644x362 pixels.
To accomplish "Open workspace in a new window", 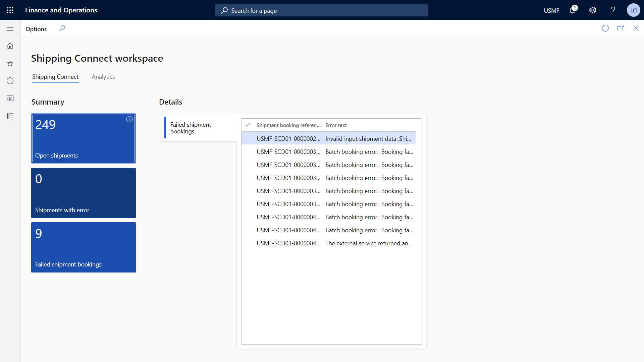I will coord(621,28).
